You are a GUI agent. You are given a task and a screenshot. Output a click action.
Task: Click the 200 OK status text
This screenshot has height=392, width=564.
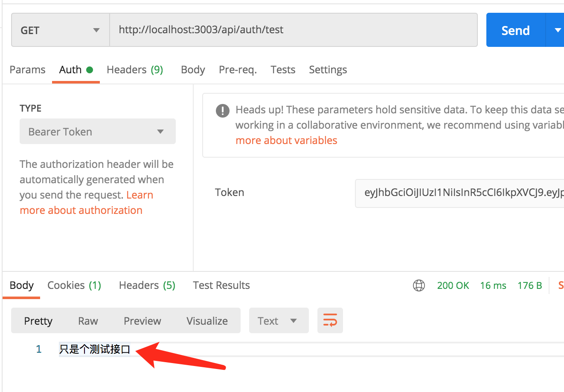pyautogui.click(x=453, y=285)
